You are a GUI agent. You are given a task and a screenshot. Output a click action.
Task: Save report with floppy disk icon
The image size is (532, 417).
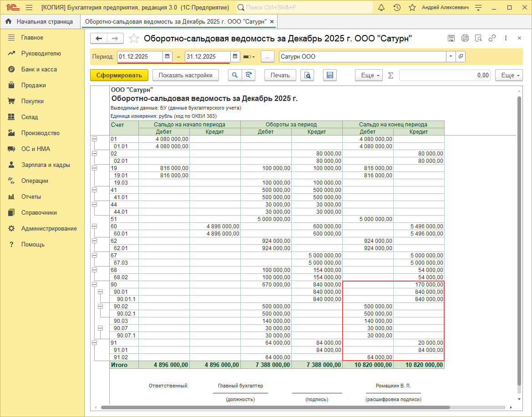click(x=330, y=75)
